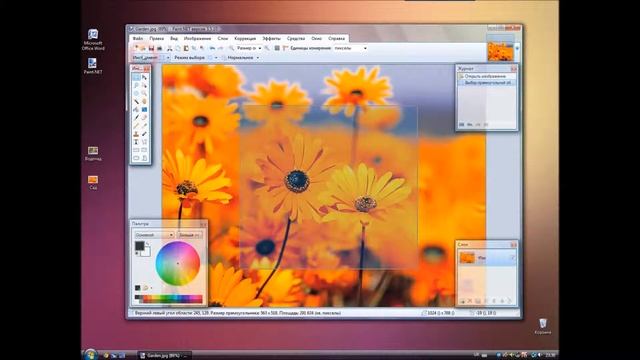Select the Pencil tool
Image resolution: width=640 pixels, height=360 pixels.
(136, 126)
